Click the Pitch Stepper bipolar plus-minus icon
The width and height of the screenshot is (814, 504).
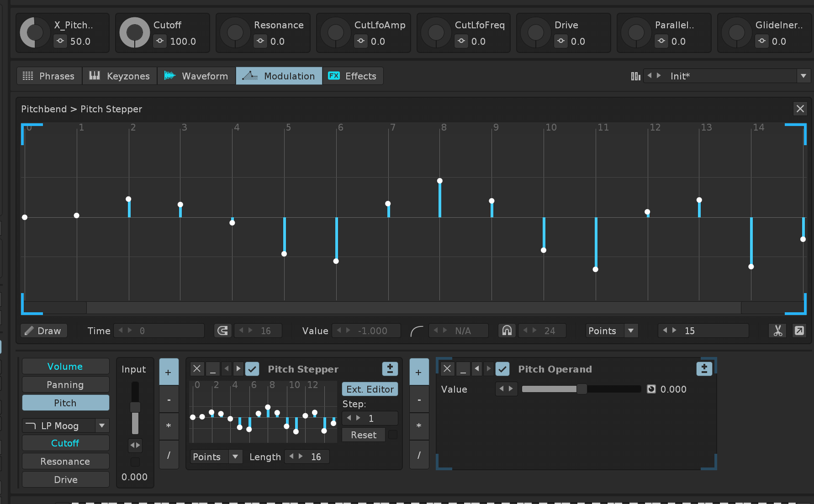coord(390,369)
